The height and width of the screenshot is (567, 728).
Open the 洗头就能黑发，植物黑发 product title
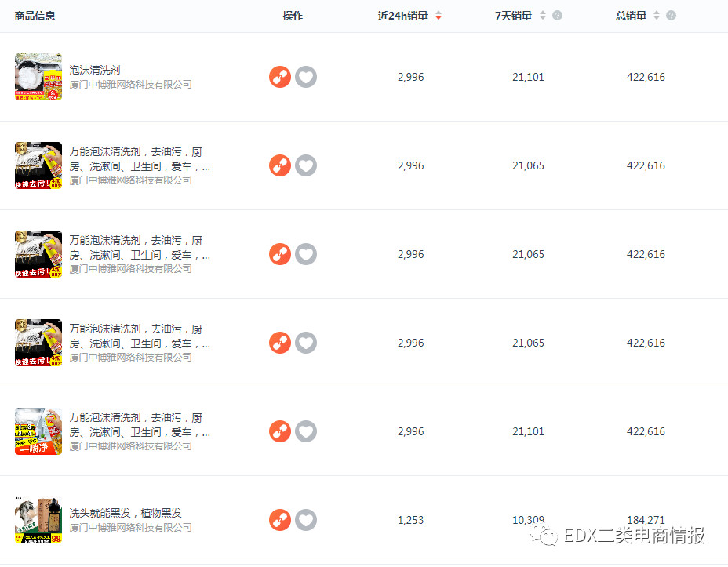pyautogui.click(x=126, y=513)
